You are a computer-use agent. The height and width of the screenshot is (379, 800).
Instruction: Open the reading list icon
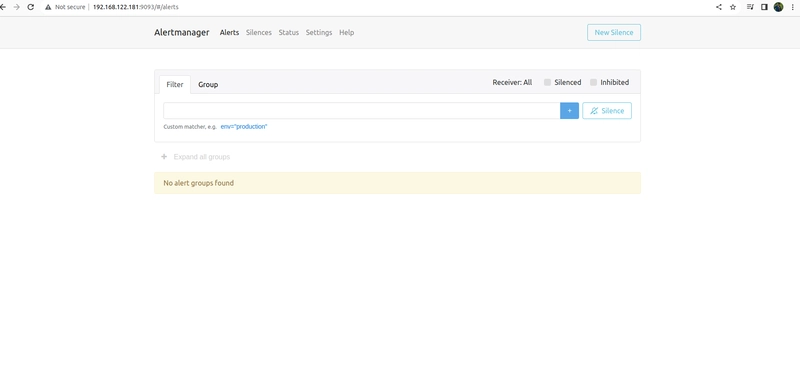click(x=750, y=7)
